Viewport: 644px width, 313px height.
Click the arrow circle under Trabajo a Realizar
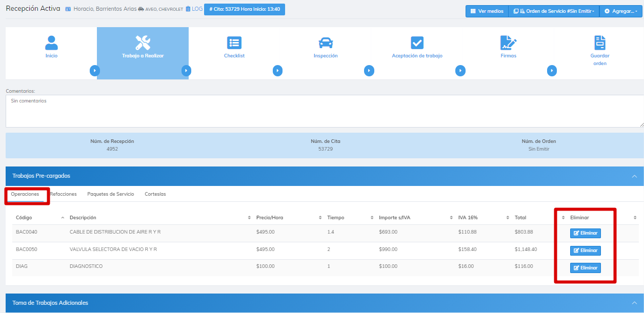pos(186,71)
